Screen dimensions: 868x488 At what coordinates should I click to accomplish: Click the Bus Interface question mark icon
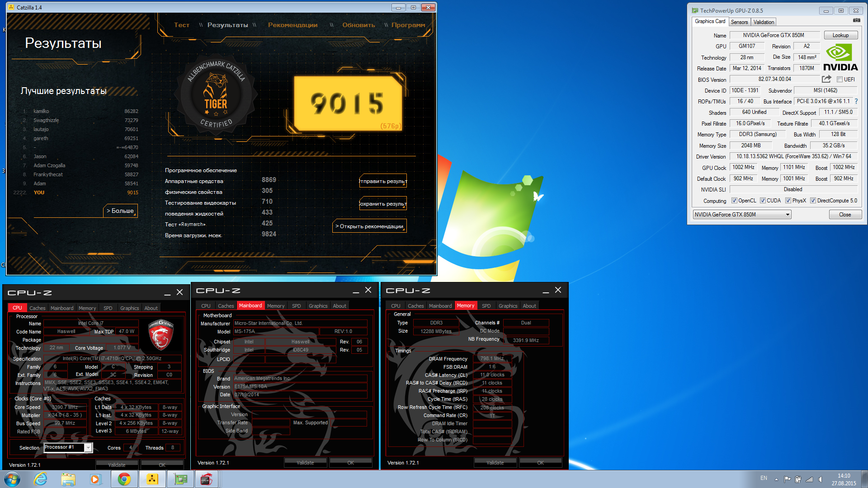[x=856, y=101]
